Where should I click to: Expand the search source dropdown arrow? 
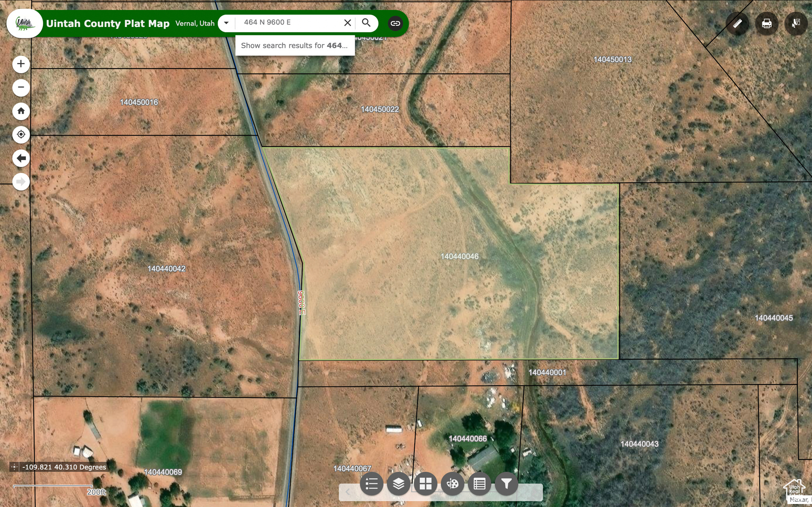pyautogui.click(x=226, y=23)
